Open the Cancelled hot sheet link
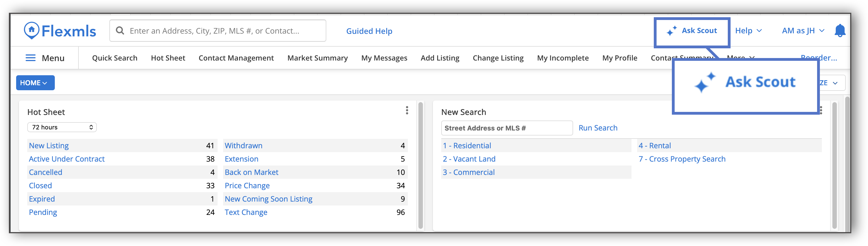Screen dimensions: 868x246 pyautogui.click(x=46, y=172)
